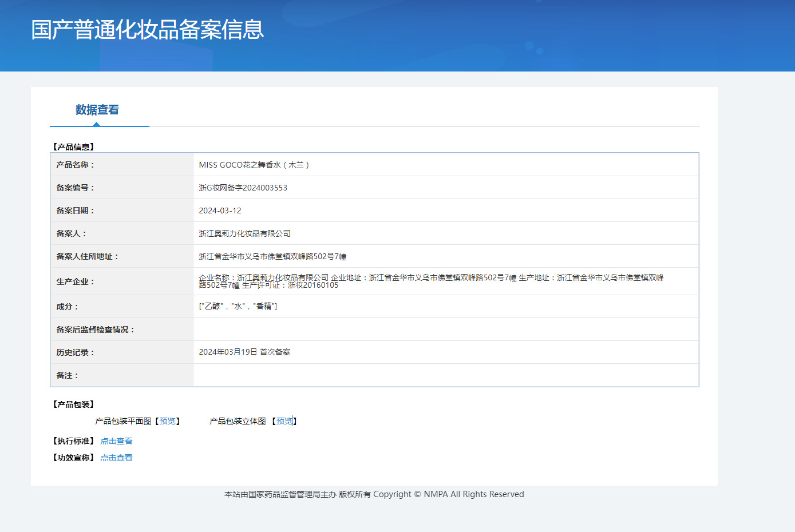Click the 备案人 value 浙江奥莉力化妆品有限公司
Screen dimensions: 795x532
pos(244,233)
